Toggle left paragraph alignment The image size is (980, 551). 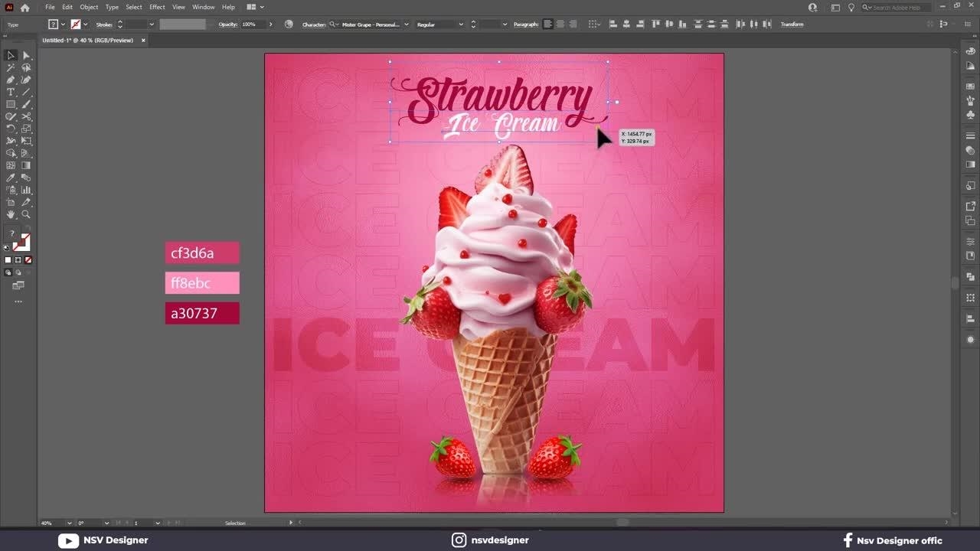click(x=547, y=24)
